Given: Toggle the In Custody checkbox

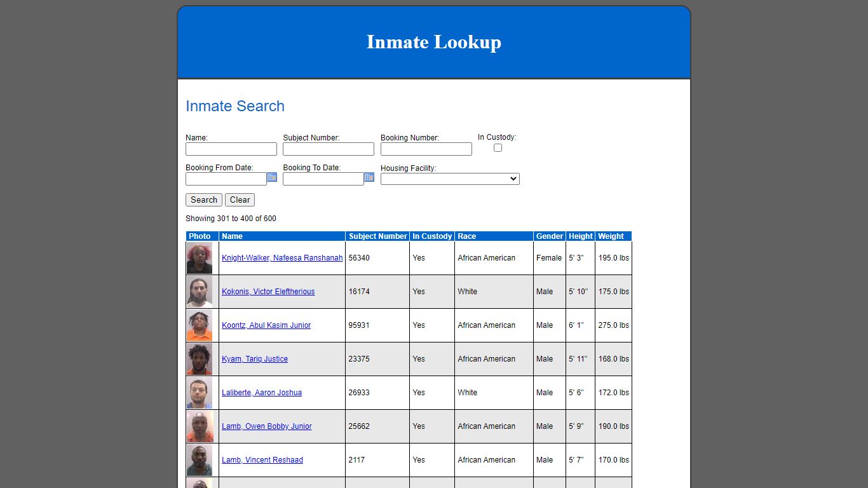Looking at the screenshot, I should pos(498,147).
